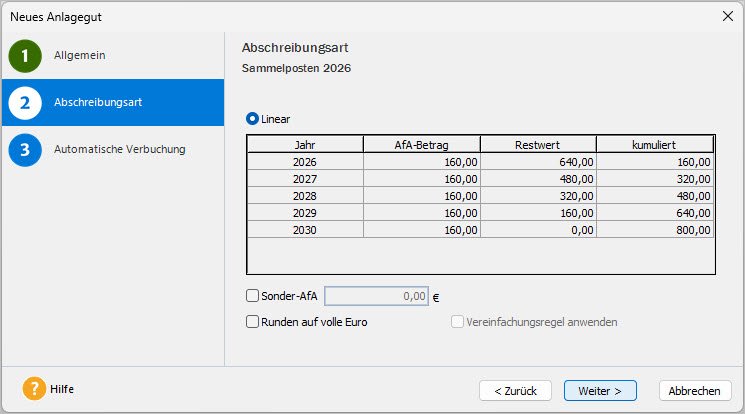This screenshot has height=414, width=745.
Task: Click the Sonder-AfA amount input field
Action: coord(377,296)
